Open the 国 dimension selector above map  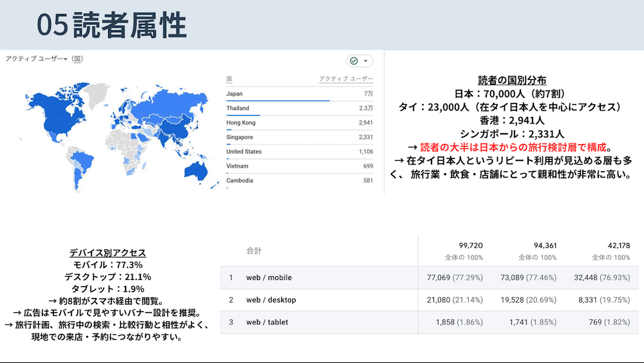[x=77, y=59]
